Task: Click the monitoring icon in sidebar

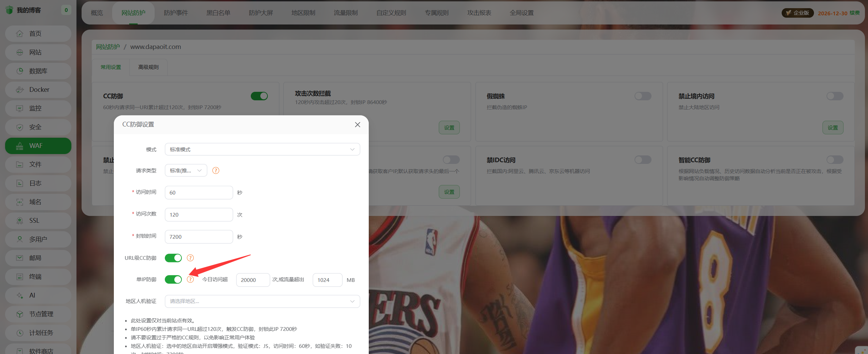Action: (20, 108)
